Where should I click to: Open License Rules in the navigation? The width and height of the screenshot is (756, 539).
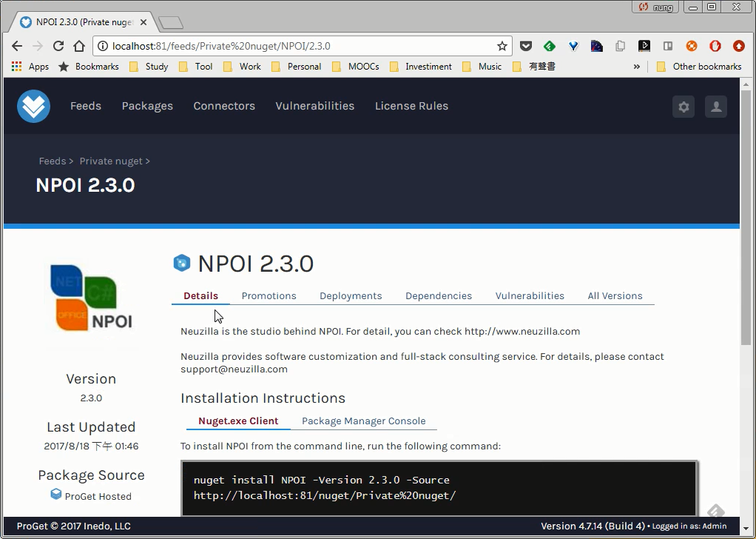tap(412, 106)
